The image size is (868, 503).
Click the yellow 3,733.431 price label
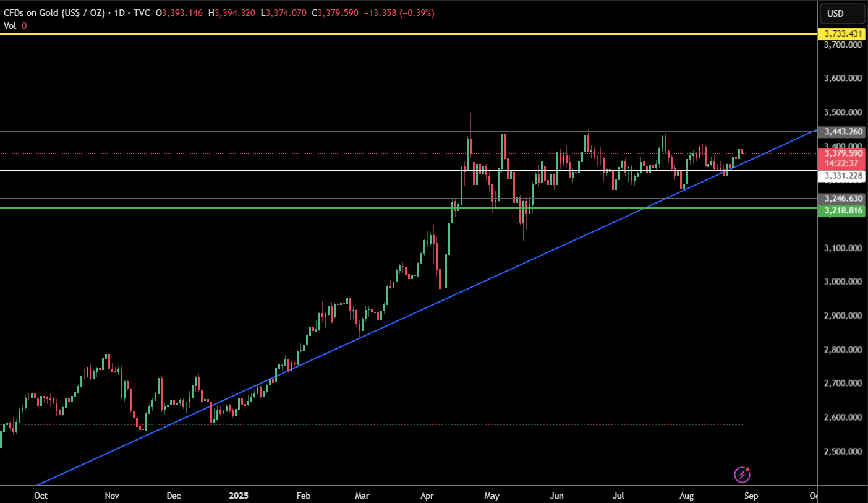tap(841, 33)
